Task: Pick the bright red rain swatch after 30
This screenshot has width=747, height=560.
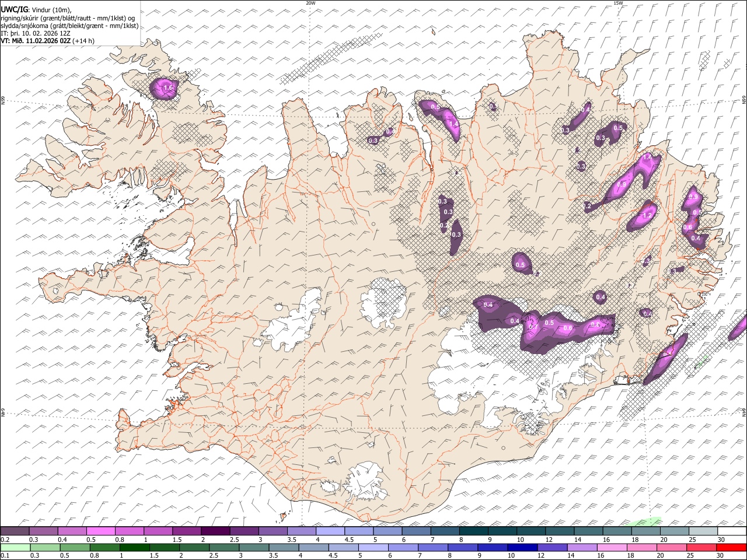Action: 732,547
